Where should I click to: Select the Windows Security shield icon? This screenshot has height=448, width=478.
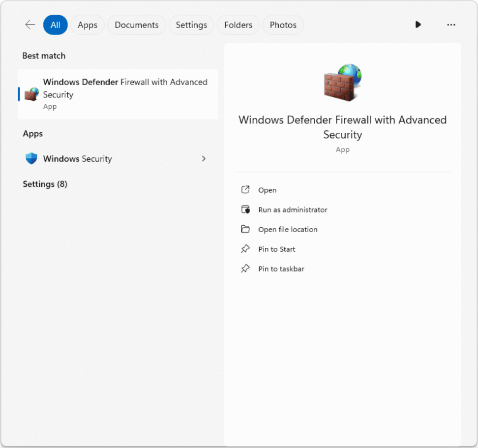pyautogui.click(x=31, y=158)
